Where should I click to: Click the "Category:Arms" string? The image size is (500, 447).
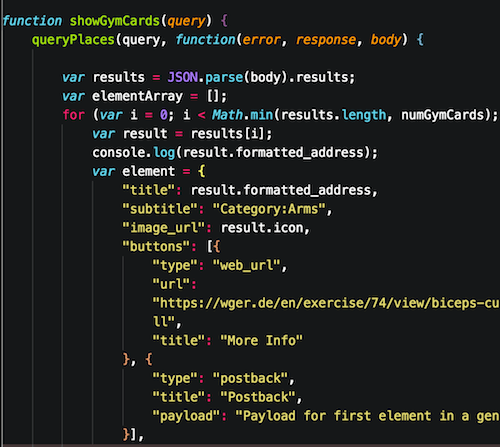pyautogui.click(x=269, y=209)
